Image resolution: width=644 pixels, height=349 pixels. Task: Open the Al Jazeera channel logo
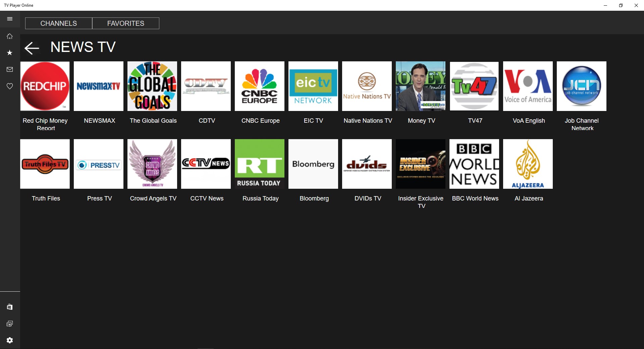click(528, 164)
